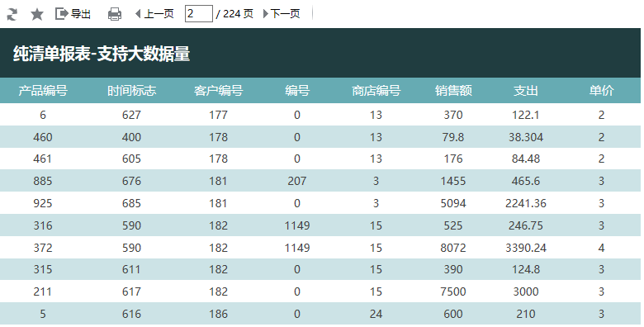This screenshot has width=644, height=327.
Task: Click the 224 页 total pages label
Action: pos(239,14)
